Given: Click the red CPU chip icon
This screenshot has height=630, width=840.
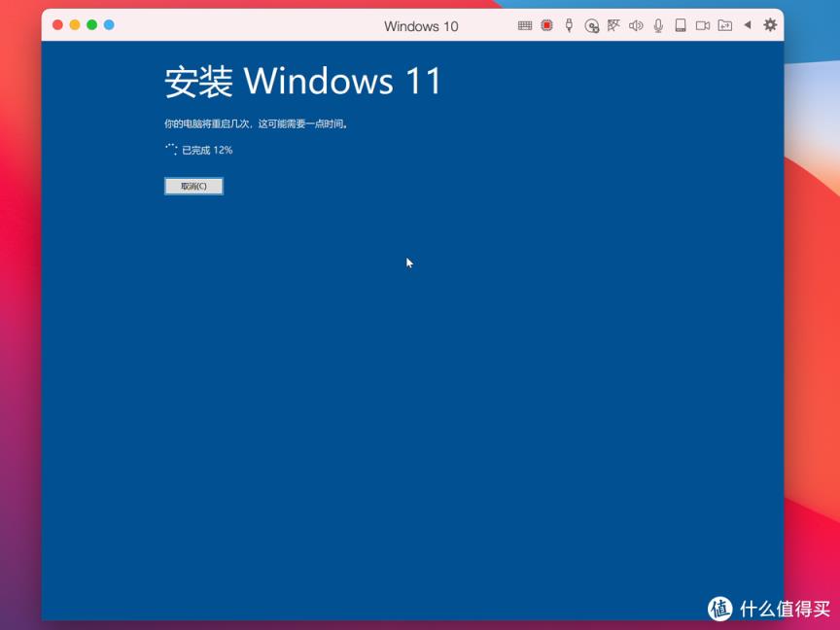Looking at the screenshot, I should 546,25.
